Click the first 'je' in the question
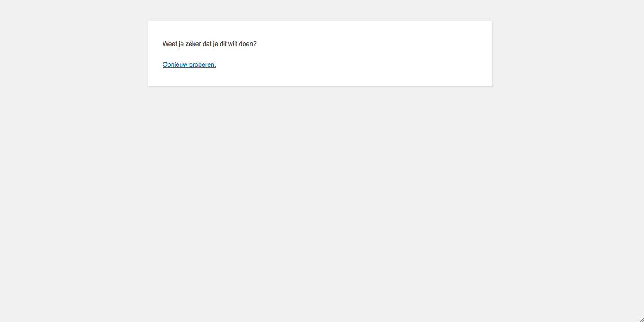Viewport: 644px width, 322px height. pos(181,44)
